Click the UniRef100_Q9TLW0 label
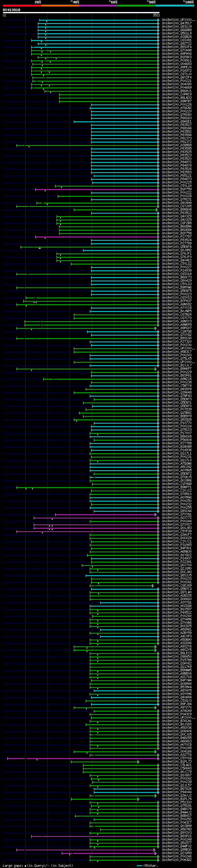The image size is (197, 868). (176, 592)
